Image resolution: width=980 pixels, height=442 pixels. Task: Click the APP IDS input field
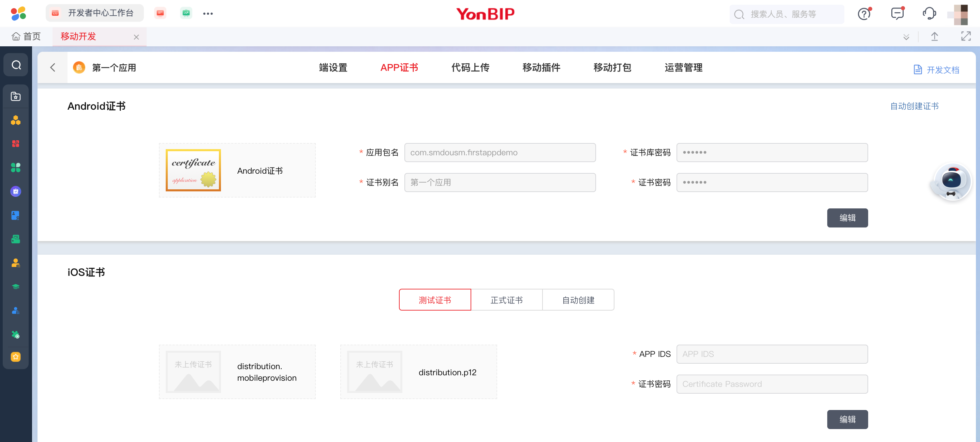pyautogui.click(x=772, y=354)
